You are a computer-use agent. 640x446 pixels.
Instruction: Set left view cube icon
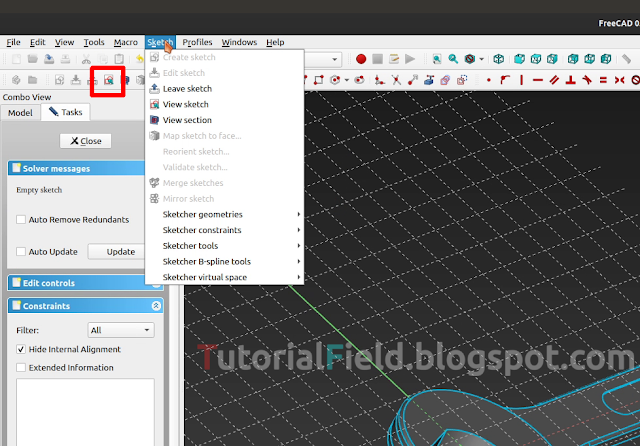click(x=606, y=59)
